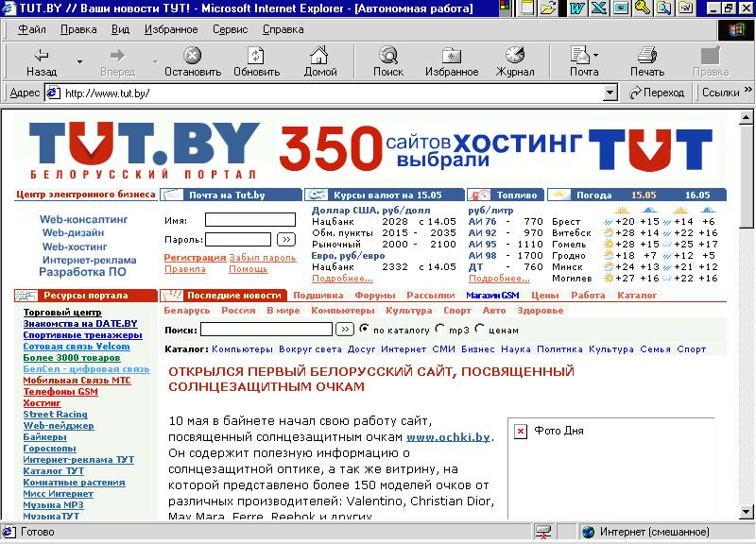Image resolution: width=756 pixels, height=544 pixels.
Task: Open the Вперед history dropdown arrow
Action: point(155,61)
